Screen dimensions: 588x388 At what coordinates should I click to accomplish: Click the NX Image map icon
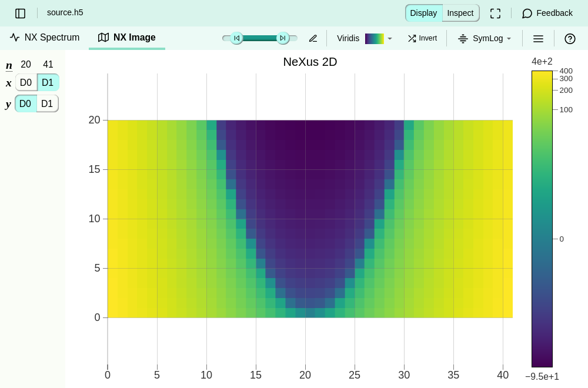[103, 38]
